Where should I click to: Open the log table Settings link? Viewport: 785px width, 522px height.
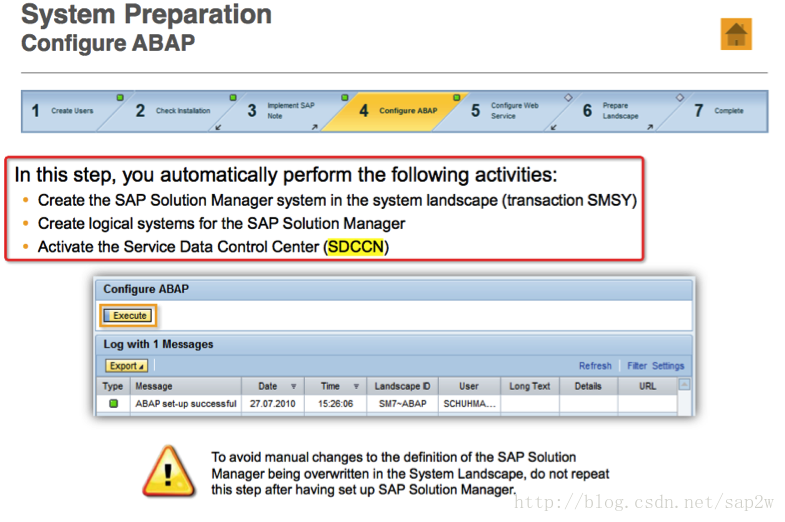click(668, 366)
